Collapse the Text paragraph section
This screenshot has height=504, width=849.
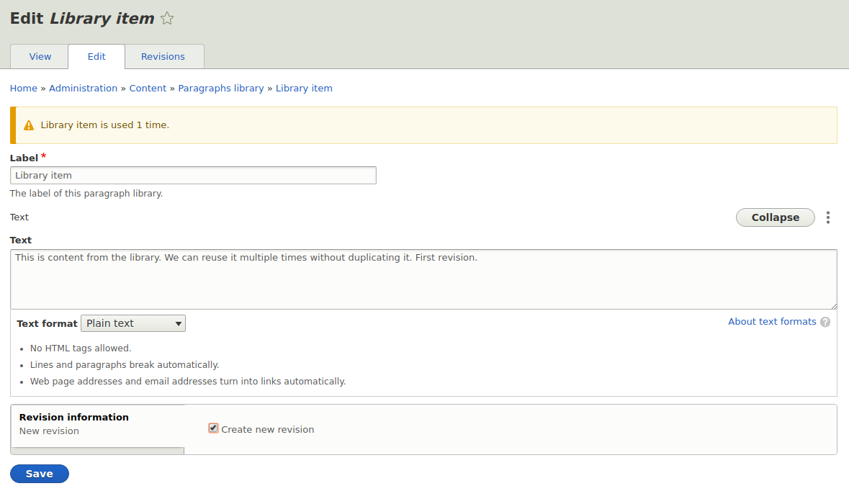click(775, 217)
